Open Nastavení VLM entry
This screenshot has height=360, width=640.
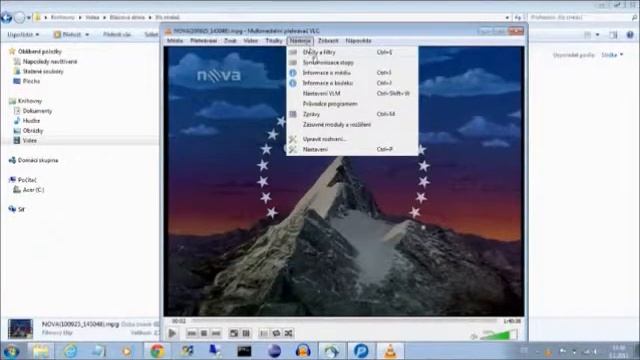[352, 93]
